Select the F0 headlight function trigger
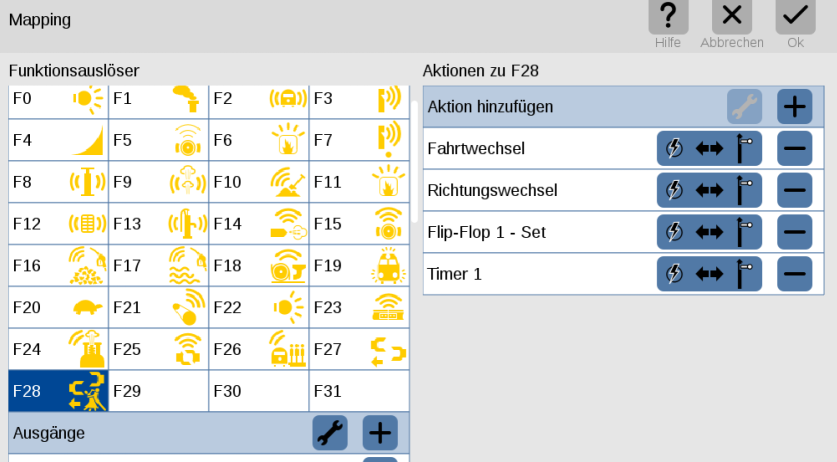Image resolution: width=837 pixels, height=462 pixels. tap(58, 100)
